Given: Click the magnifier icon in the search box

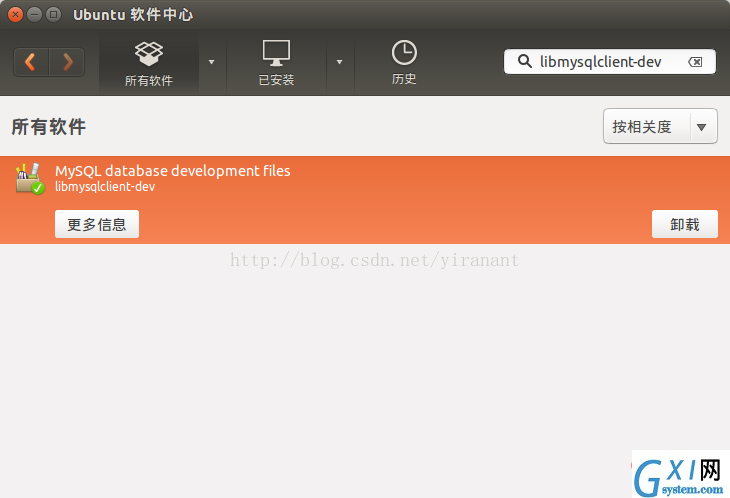Looking at the screenshot, I should [525, 61].
